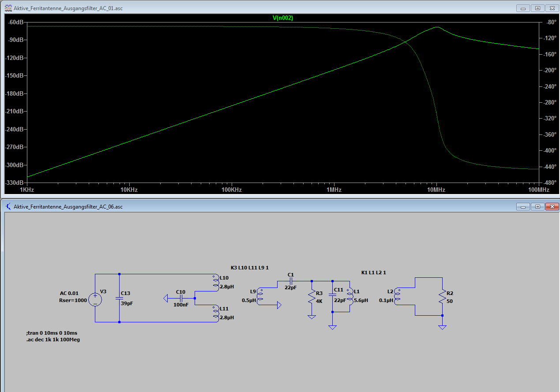Click the 4K value of R3

pyautogui.click(x=319, y=301)
